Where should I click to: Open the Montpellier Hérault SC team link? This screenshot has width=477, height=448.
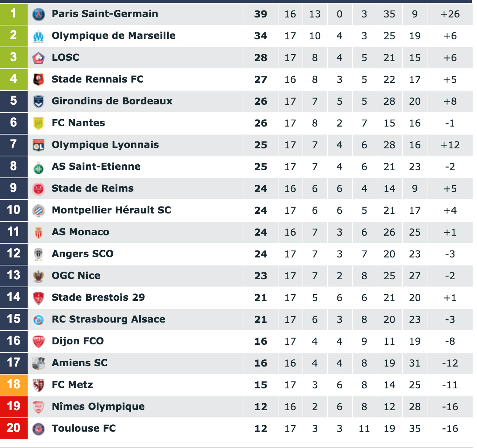(x=111, y=210)
